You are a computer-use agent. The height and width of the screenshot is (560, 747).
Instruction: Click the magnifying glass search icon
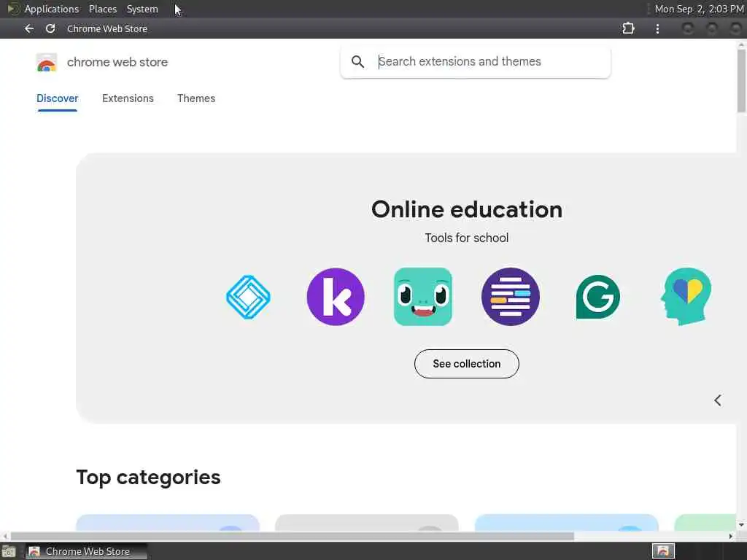pyautogui.click(x=357, y=61)
